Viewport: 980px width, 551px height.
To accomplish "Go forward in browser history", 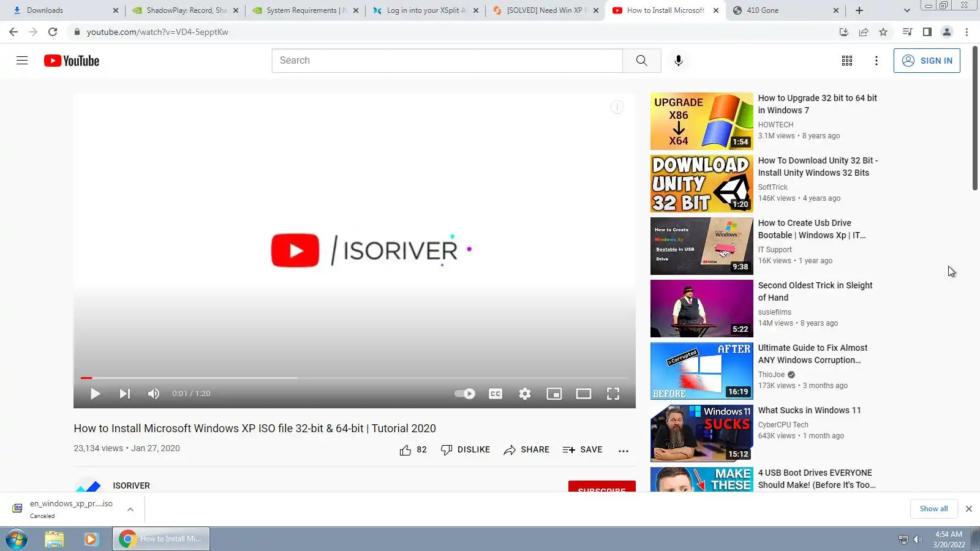I will coord(33,32).
